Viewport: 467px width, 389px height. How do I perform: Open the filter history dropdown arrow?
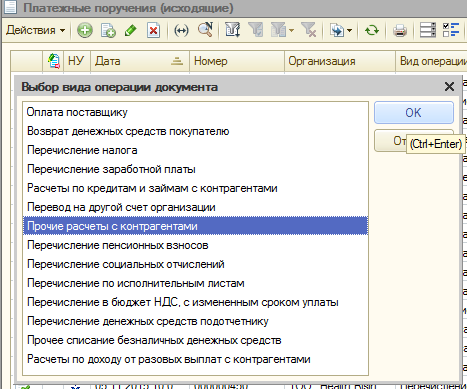291,31
